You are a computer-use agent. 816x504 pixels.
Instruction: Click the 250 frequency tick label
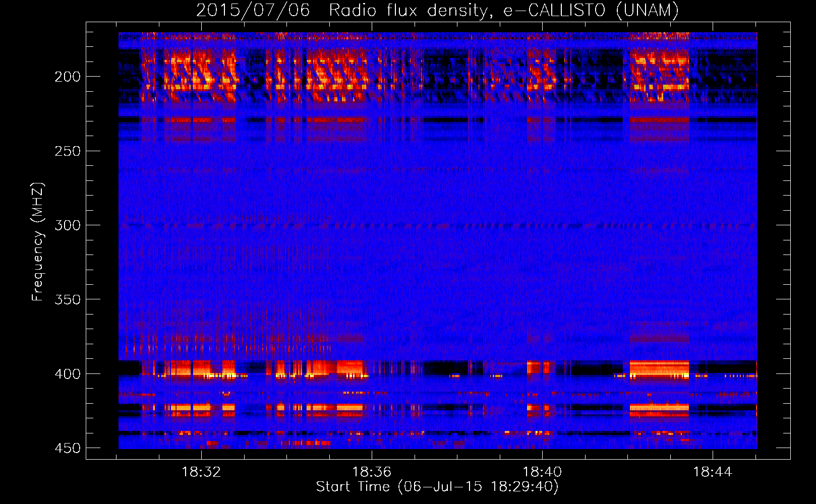pyautogui.click(x=67, y=151)
